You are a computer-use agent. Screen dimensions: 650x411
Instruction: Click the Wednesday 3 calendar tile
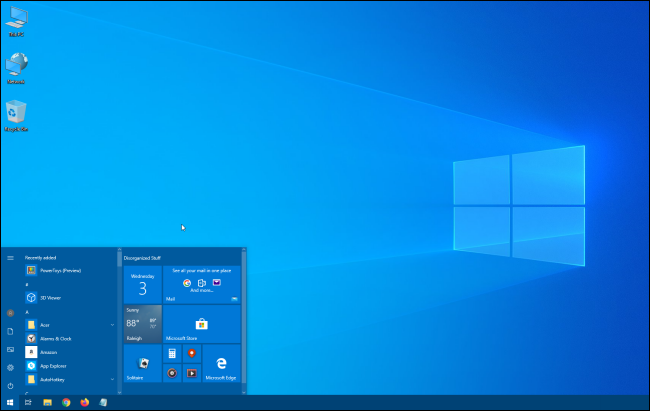[142, 285]
